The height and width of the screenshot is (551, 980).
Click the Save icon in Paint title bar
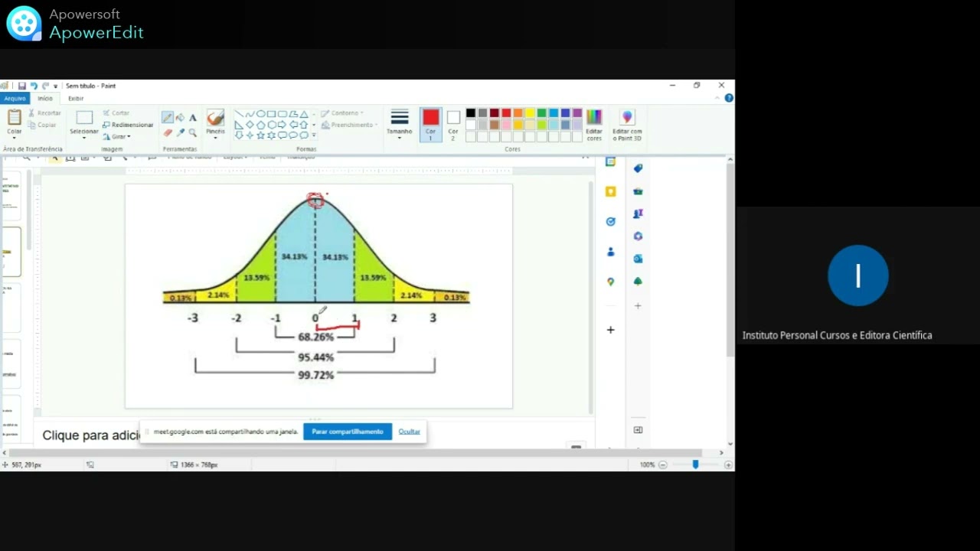pos(22,86)
